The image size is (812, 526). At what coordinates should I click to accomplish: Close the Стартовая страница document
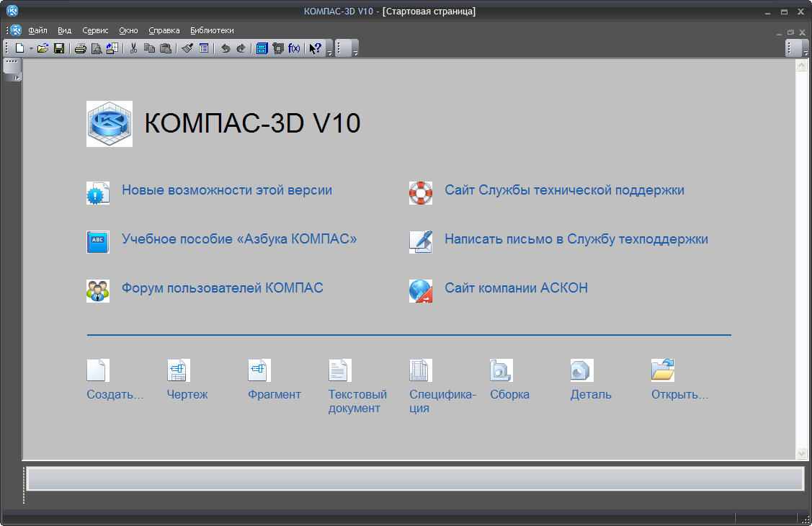[803, 32]
